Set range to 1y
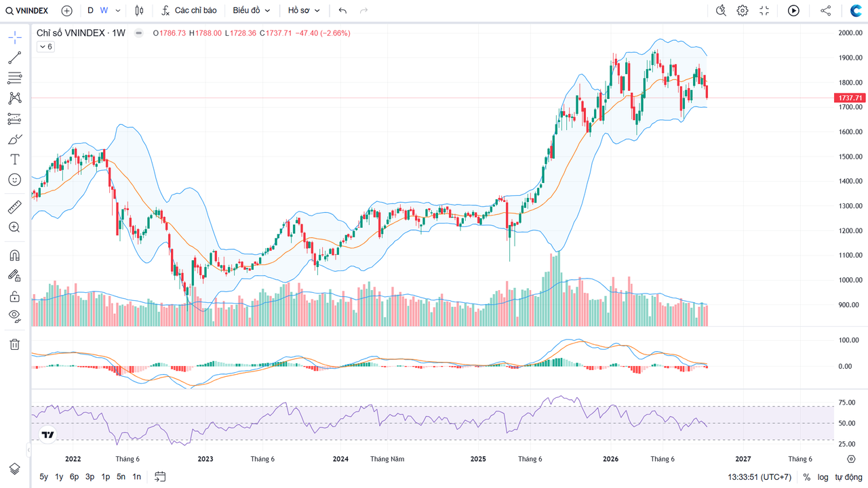 [59, 476]
